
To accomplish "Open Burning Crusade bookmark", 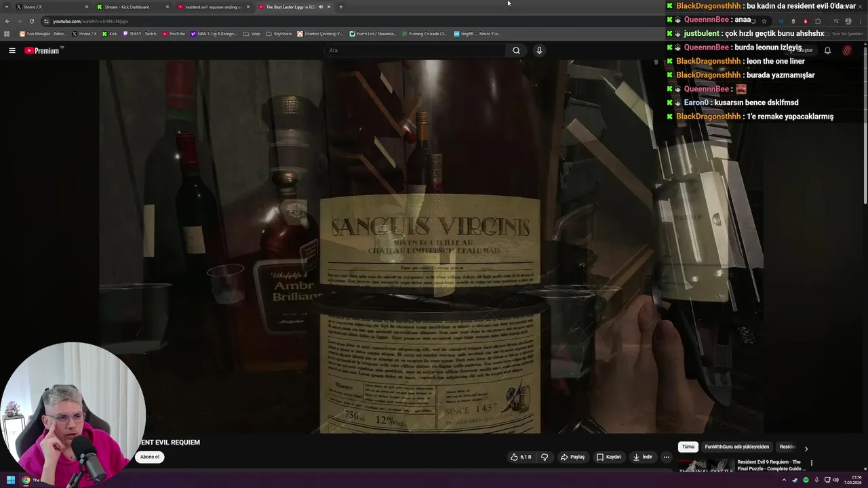I will (424, 33).
